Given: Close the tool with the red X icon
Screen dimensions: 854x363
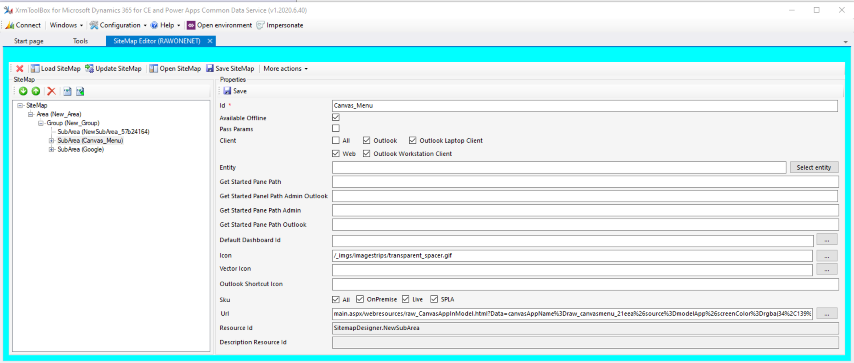Looking at the screenshot, I should tap(20, 69).
